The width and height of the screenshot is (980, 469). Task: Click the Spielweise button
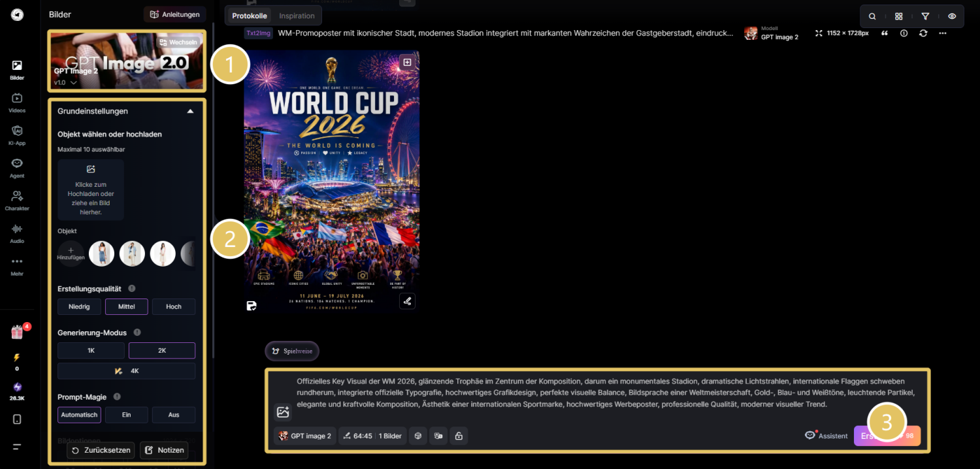tap(292, 351)
